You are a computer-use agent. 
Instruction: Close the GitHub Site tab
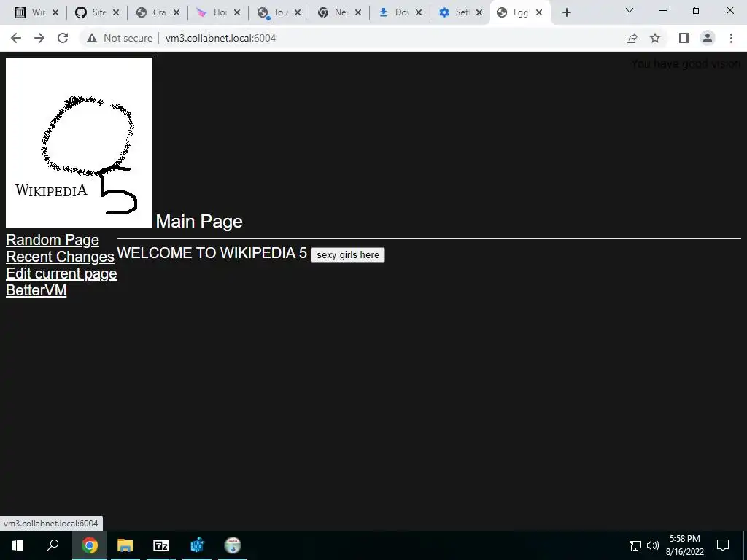pos(116,12)
